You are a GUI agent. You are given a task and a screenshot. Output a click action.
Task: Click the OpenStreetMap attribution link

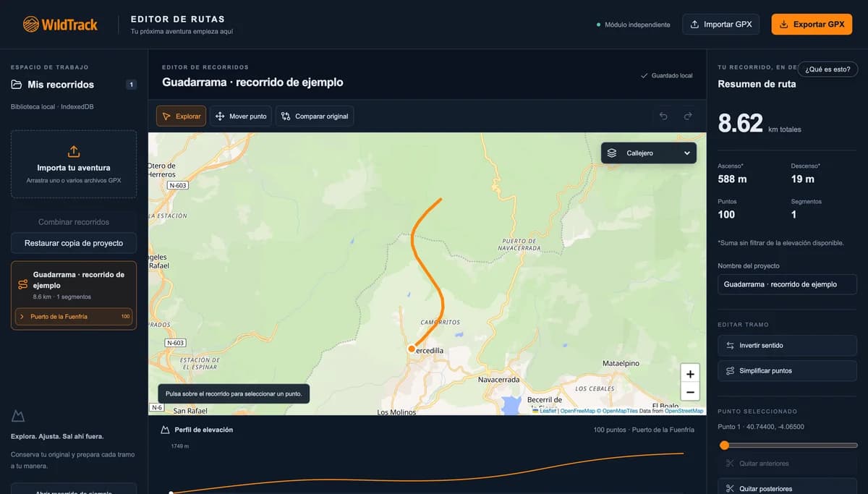(684, 411)
